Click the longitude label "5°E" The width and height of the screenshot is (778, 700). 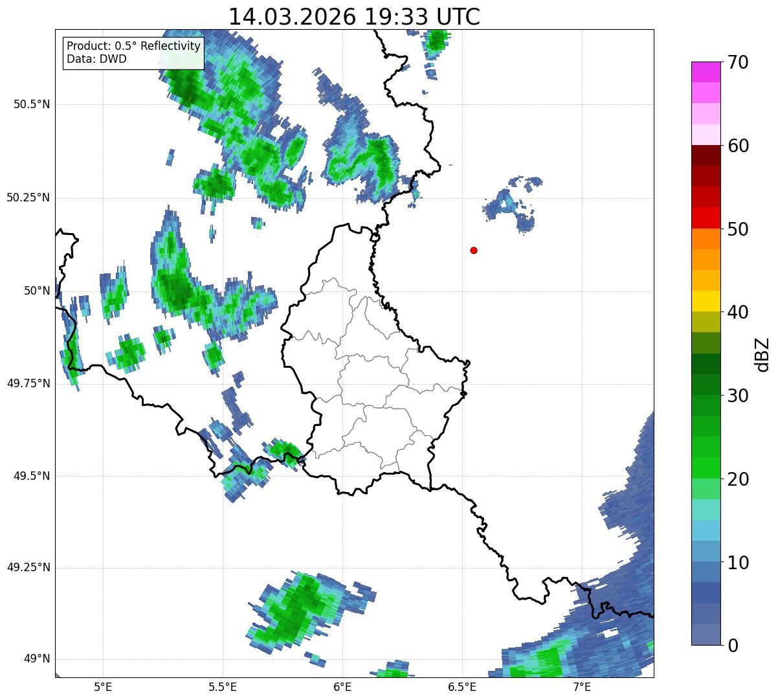[103, 687]
